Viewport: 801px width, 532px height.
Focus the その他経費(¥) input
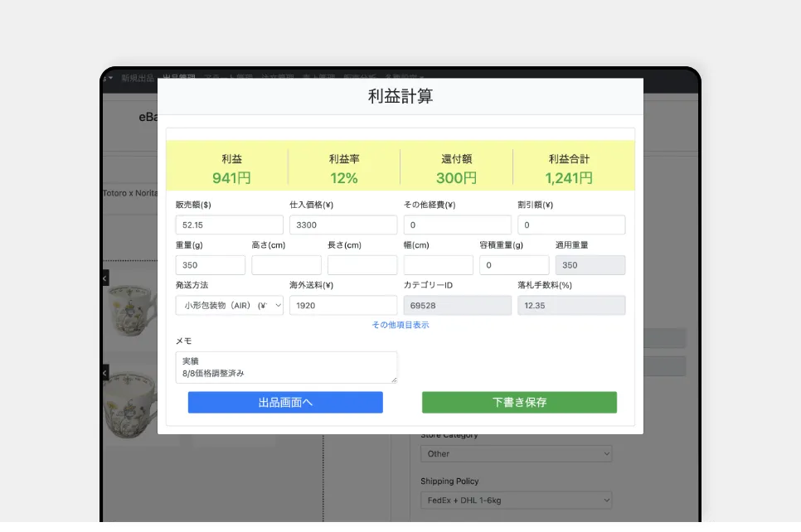point(457,225)
